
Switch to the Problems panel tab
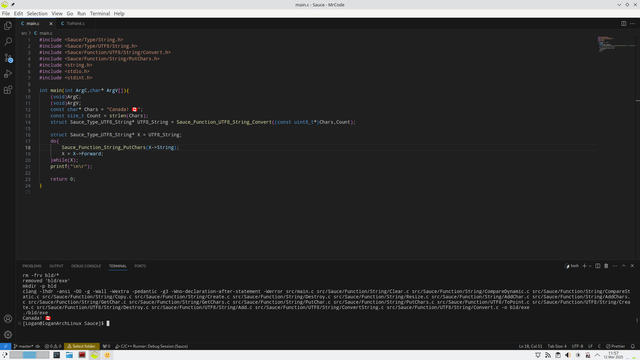(x=32, y=266)
